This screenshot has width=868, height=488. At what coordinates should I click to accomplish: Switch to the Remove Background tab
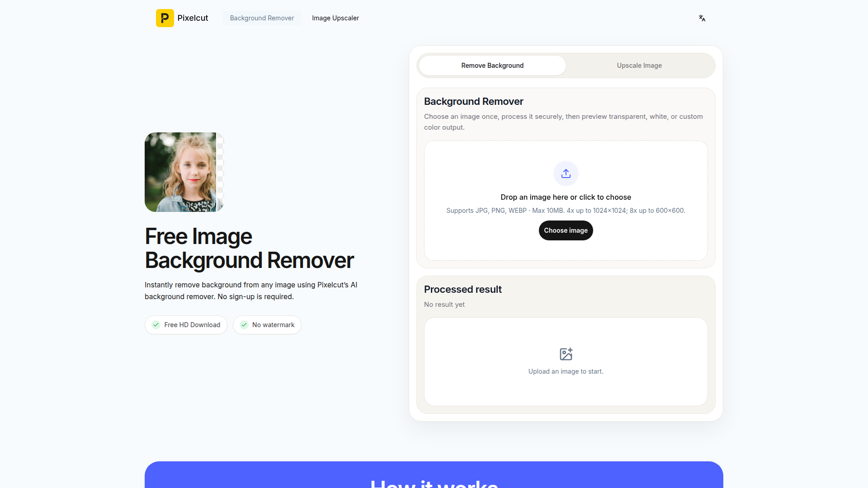492,66
